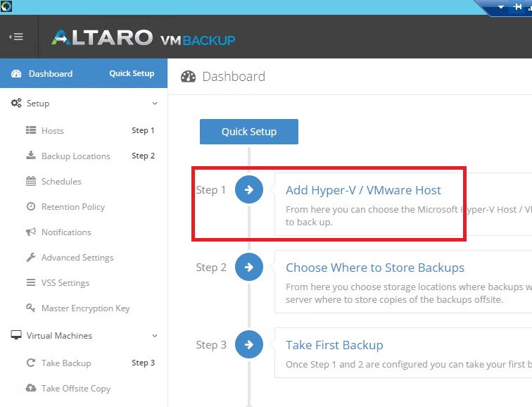The width and height of the screenshot is (532, 407).
Task: Collapse the sidebar with the hamburger icon
Action: [16, 37]
